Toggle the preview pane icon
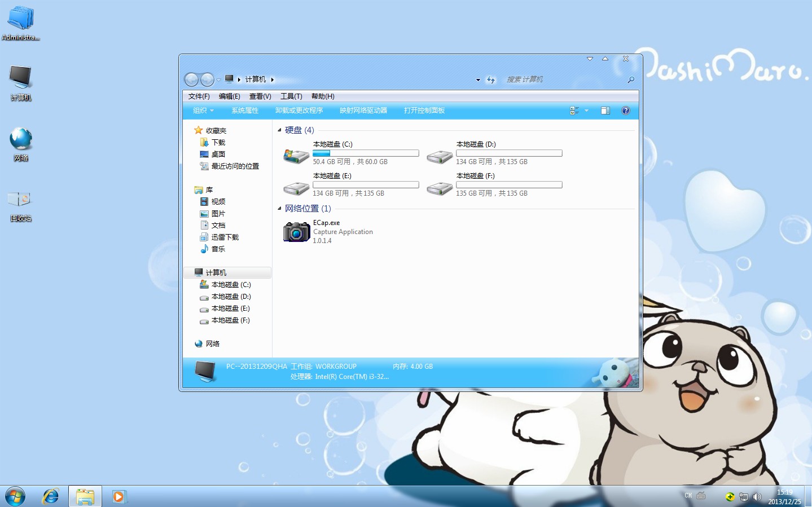 [605, 111]
